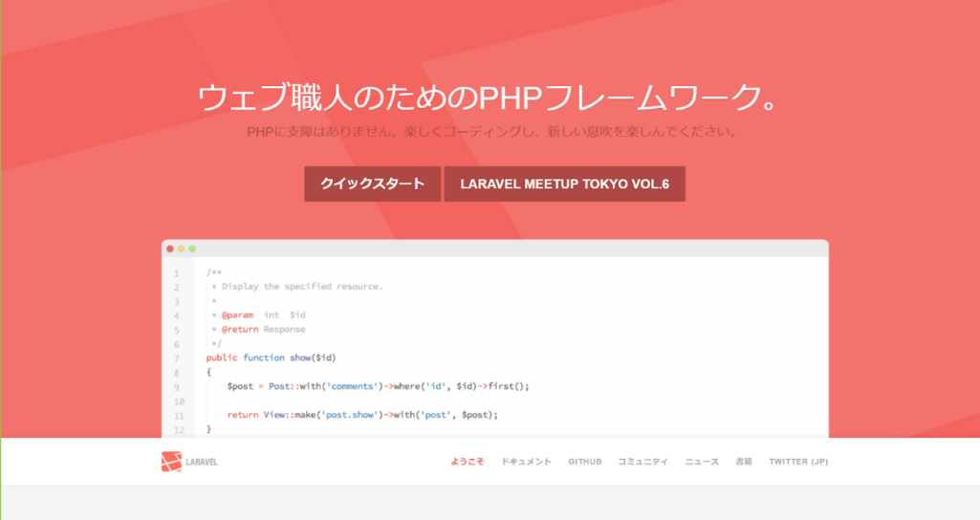This screenshot has width=980, height=520.
Task: Click the '* Display the specified resource.' comment
Action: (x=297, y=287)
